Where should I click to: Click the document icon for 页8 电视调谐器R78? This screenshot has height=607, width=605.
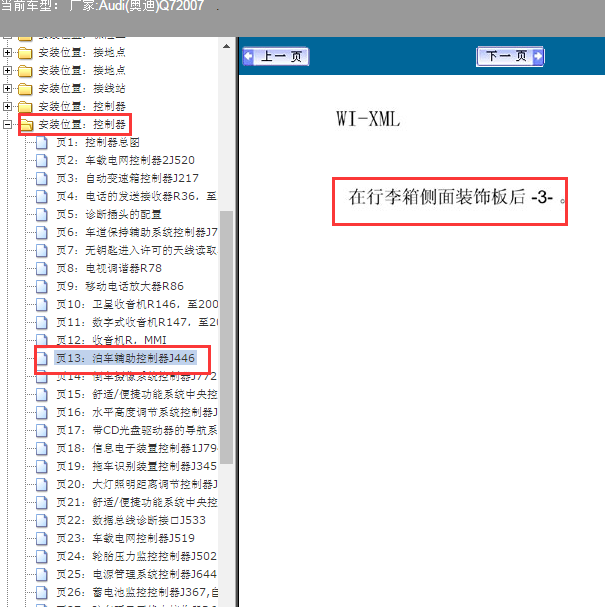pyautogui.click(x=42, y=268)
